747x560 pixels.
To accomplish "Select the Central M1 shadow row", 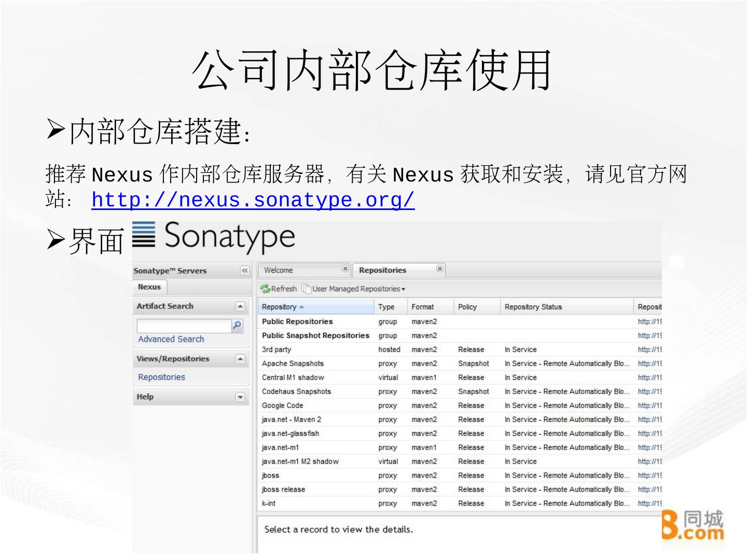I will click(460, 377).
